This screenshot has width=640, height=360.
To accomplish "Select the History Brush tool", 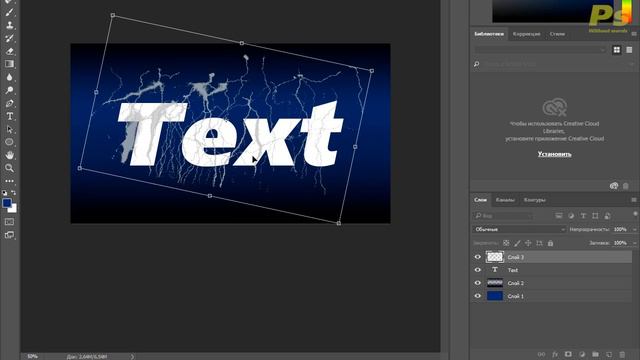I will [x=9, y=38].
